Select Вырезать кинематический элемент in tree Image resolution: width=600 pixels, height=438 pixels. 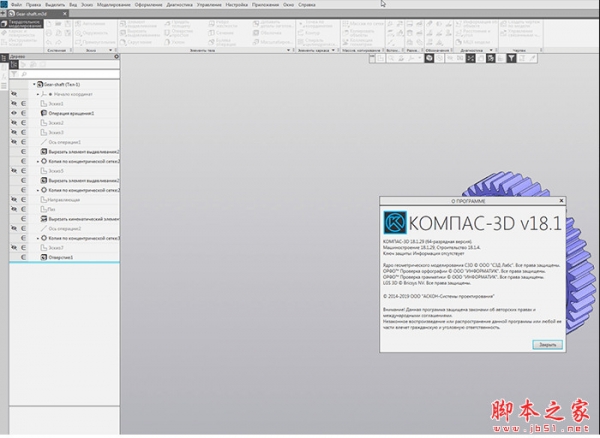78,218
